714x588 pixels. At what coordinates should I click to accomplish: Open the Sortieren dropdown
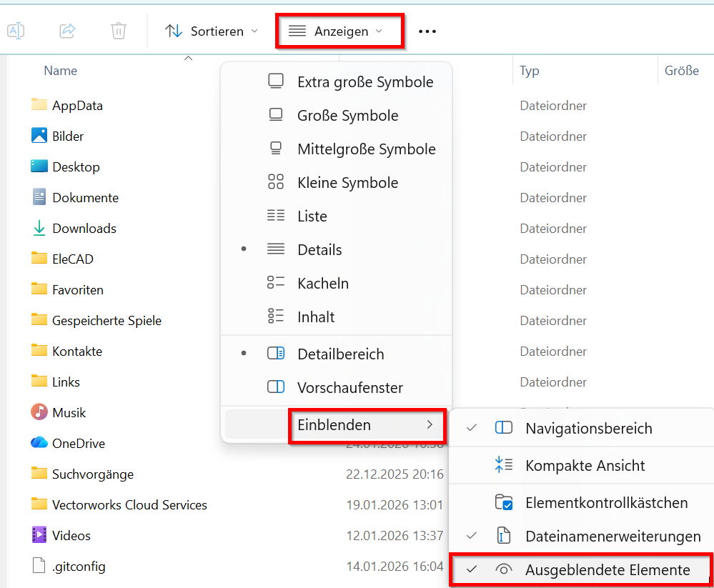point(212,31)
